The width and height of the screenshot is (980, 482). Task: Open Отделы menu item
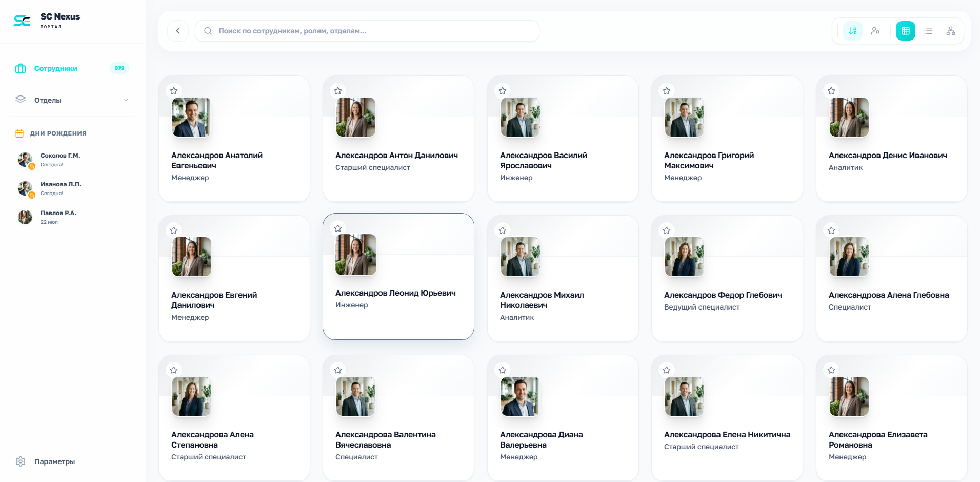(72, 100)
